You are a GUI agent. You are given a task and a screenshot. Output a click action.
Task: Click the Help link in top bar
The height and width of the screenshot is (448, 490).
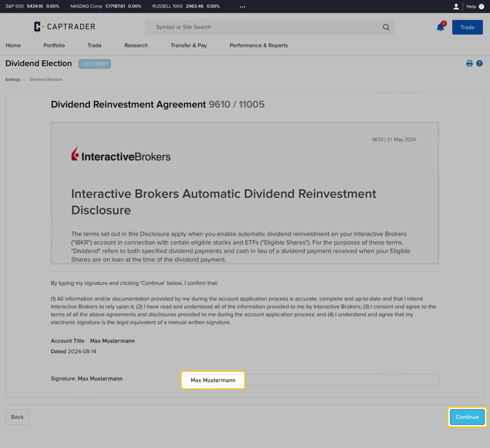coord(471,6)
